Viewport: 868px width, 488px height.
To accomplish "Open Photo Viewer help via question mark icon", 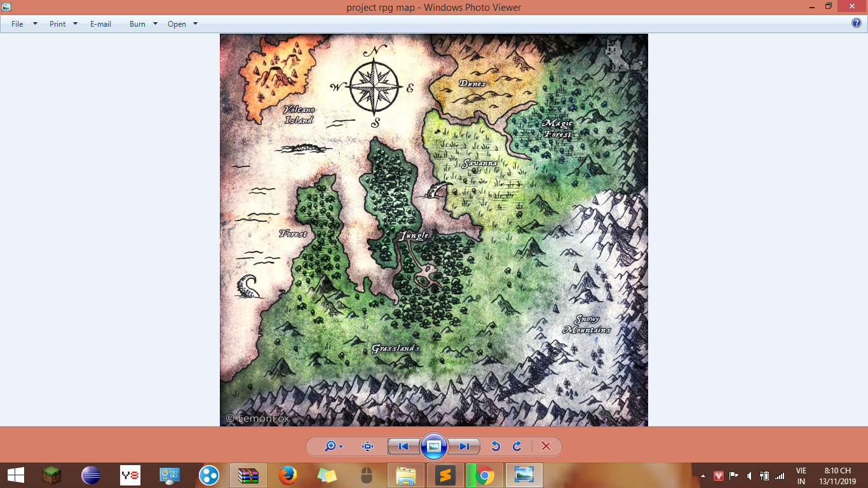I will pos(857,24).
